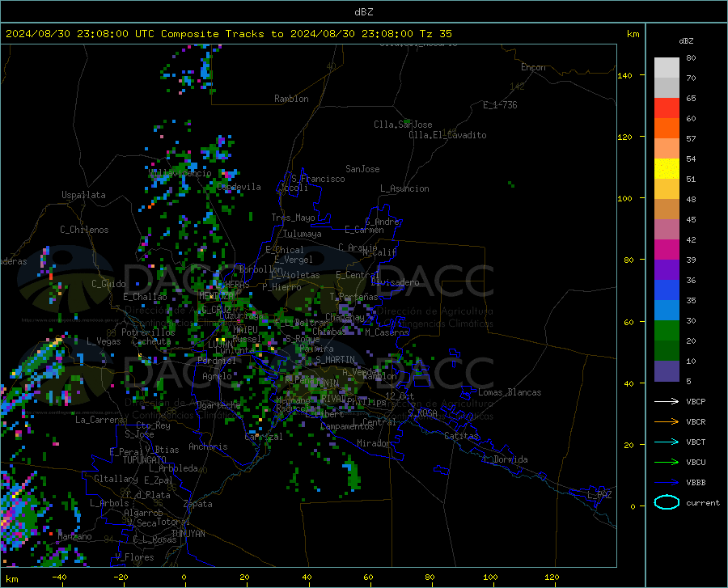Click the Zapata map label
Viewport: 728px width, 588px height.
(x=198, y=504)
